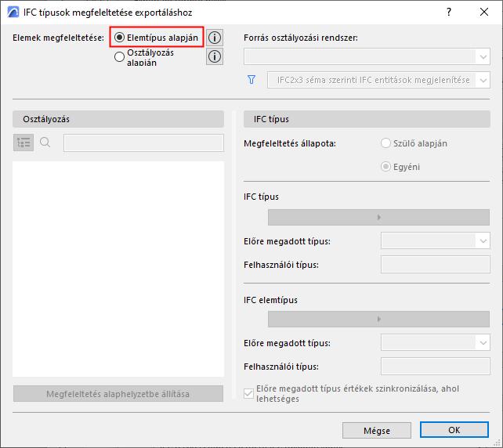Open the IFC2x3 séma entity filter dropdown
Viewport: 503px width, 448px height.
point(378,80)
